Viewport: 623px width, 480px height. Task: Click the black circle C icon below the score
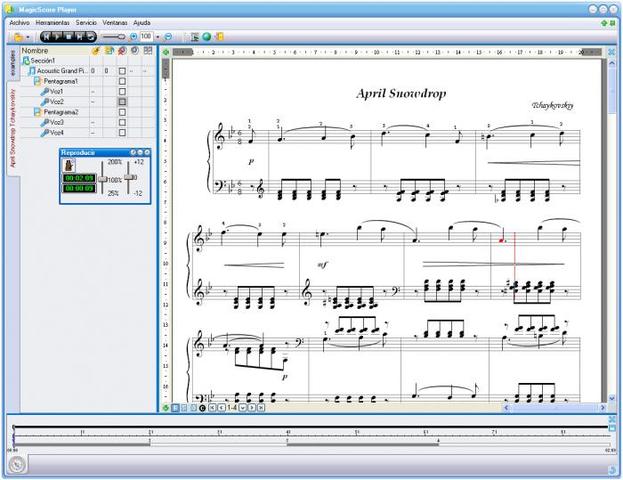pyautogui.click(x=202, y=408)
